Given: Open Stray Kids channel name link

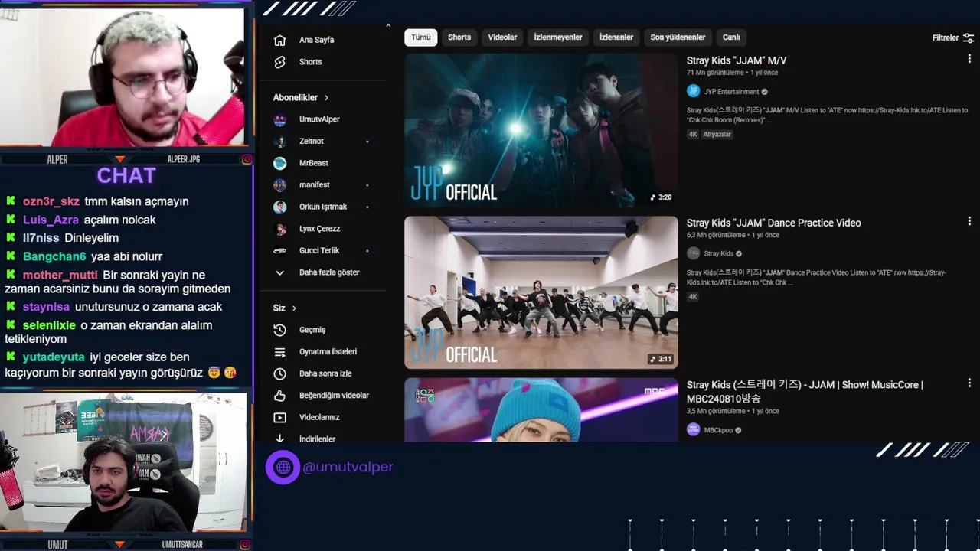Looking at the screenshot, I should pos(718,254).
